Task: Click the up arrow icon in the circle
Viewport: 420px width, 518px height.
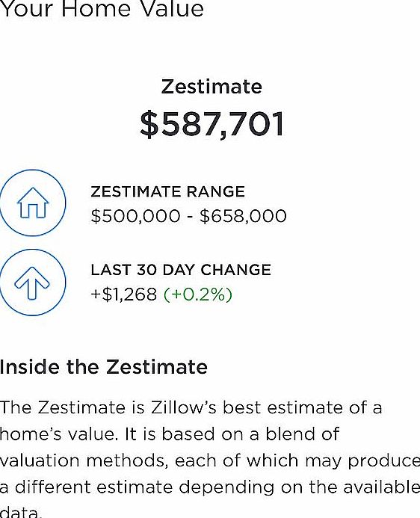Action: [32, 283]
